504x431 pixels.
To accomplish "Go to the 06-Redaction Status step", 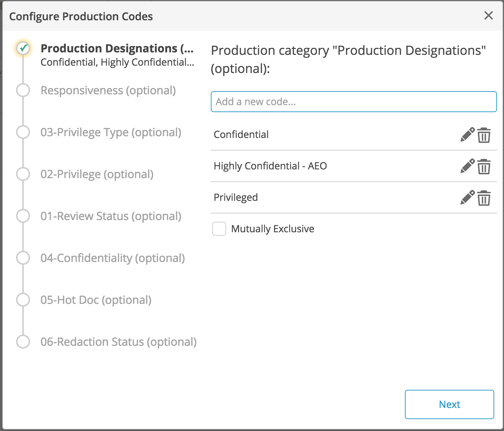I will coord(119,342).
